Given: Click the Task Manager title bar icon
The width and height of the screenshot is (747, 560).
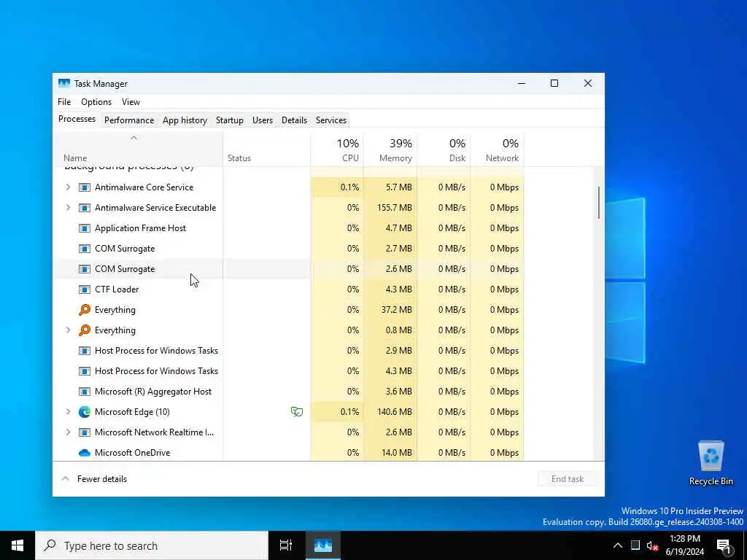Looking at the screenshot, I should click(64, 83).
